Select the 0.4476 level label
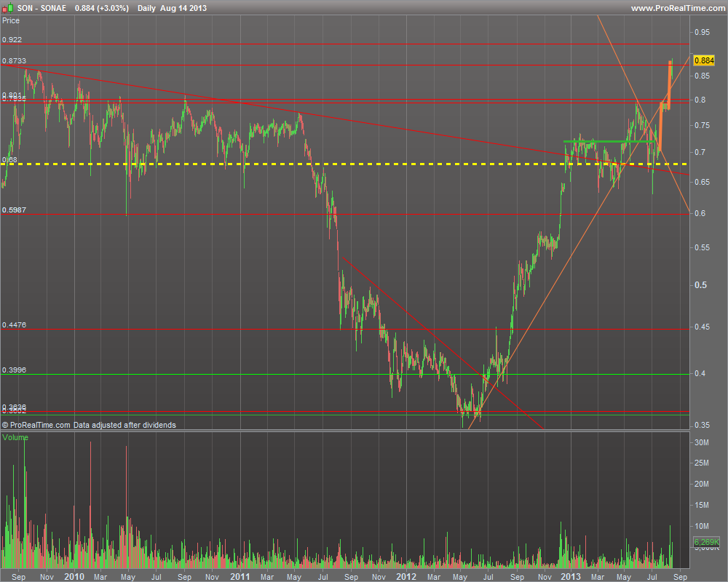This screenshot has height=582, width=728. (14, 325)
